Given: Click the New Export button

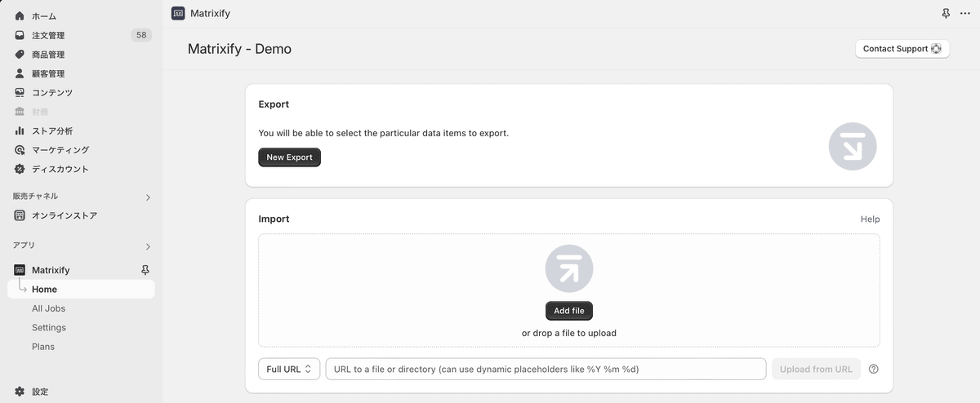Looking at the screenshot, I should tap(289, 157).
